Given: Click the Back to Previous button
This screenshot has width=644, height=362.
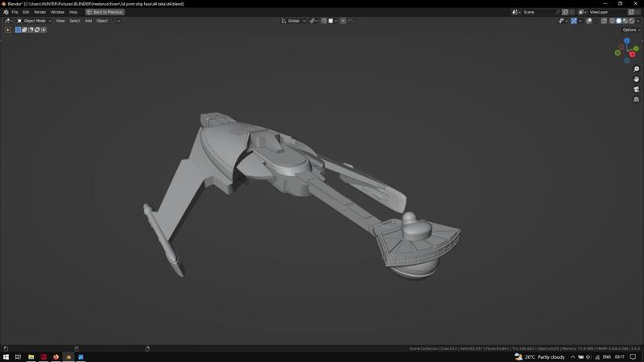Looking at the screenshot, I should [x=105, y=12].
